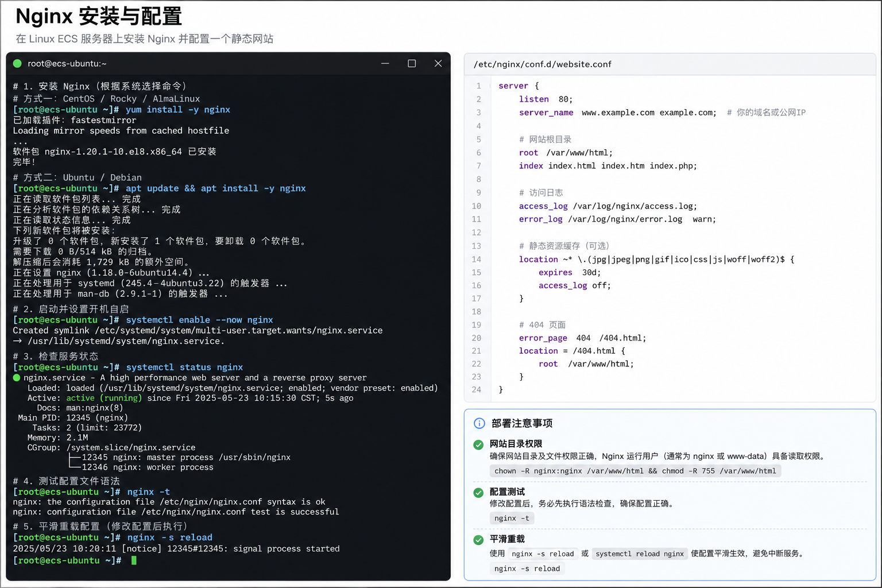Click the green dot before nginx.service status line
Viewport: 882px width, 588px height.
click(17, 378)
